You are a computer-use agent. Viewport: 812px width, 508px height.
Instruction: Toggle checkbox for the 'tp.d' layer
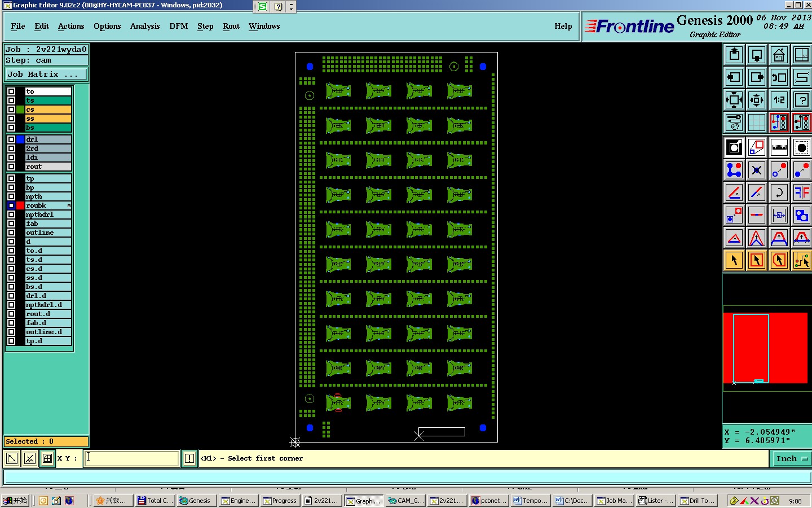click(x=11, y=341)
